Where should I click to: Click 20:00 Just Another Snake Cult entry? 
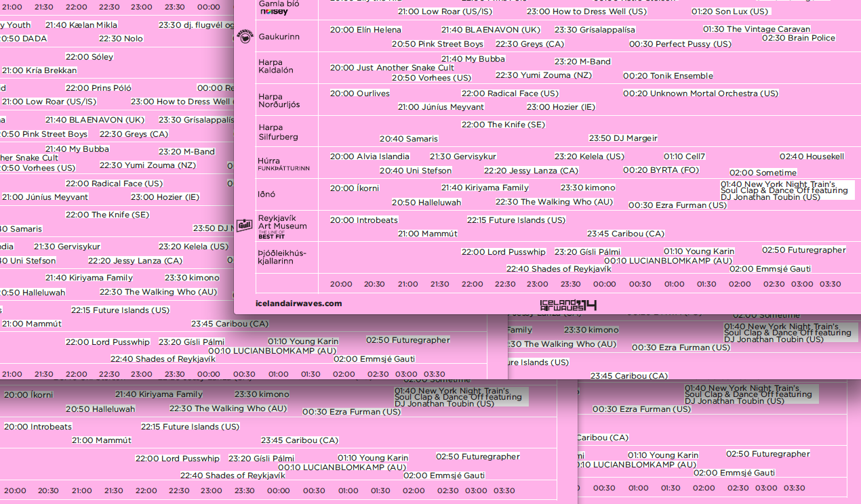click(x=392, y=68)
